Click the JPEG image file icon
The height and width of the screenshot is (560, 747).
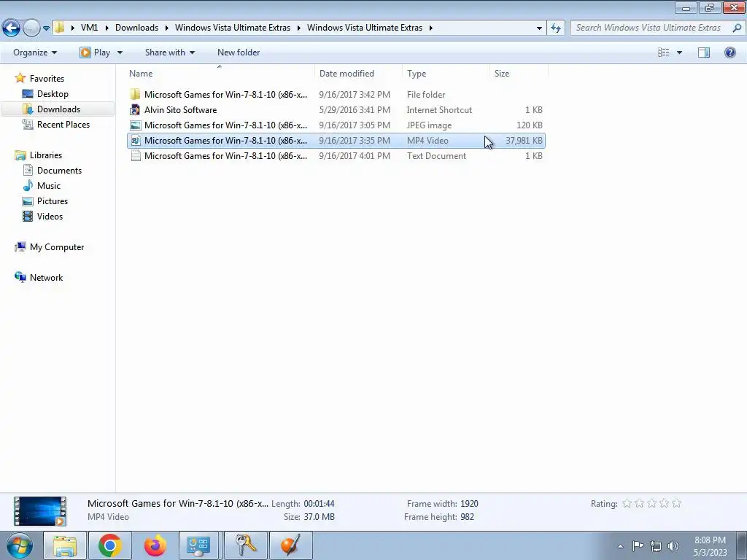coord(135,125)
